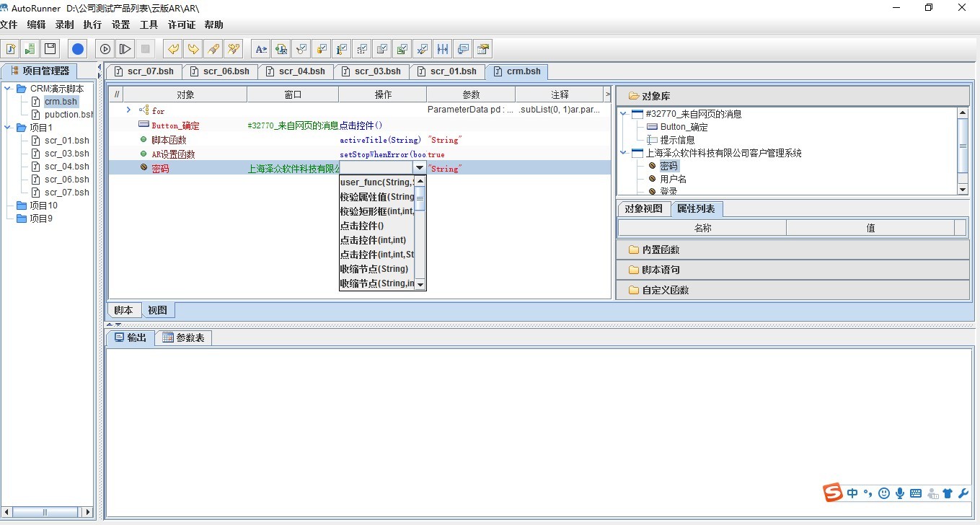Save the script with the floppy disk icon
The image size is (980, 525).
pos(50,49)
